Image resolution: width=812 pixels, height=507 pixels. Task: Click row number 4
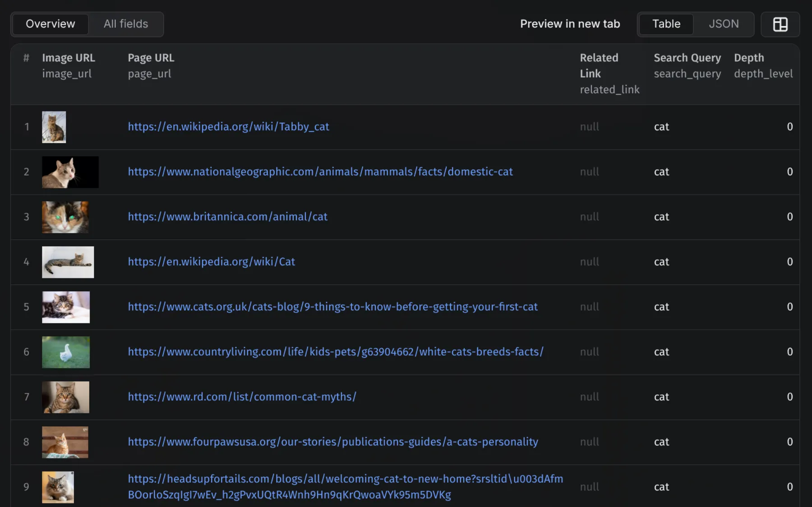(x=26, y=262)
